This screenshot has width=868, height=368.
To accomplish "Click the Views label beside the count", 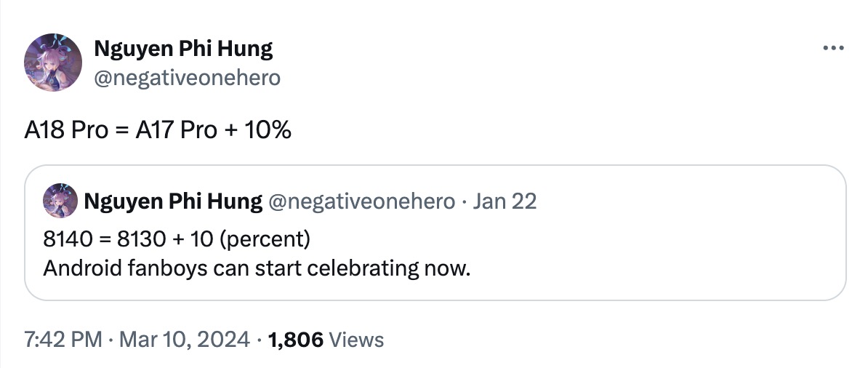I will click(356, 339).
